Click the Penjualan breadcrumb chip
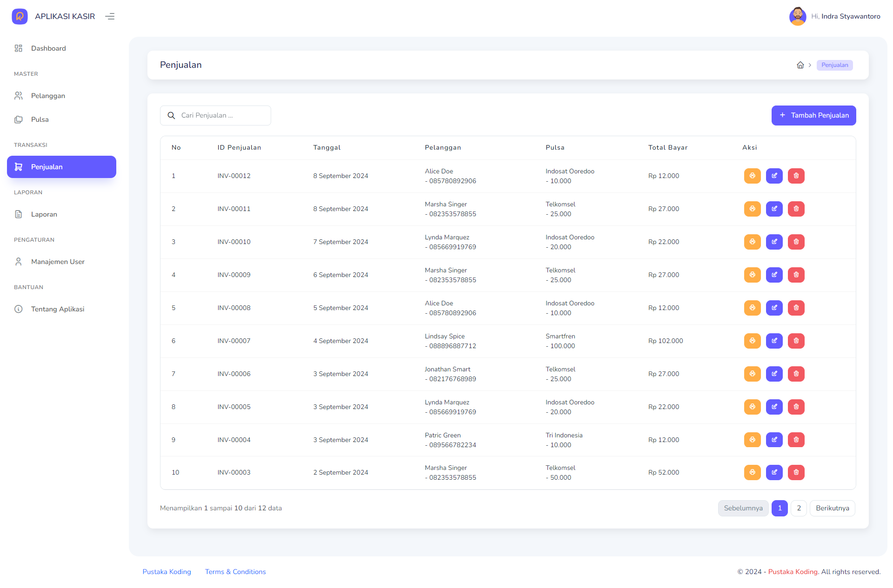This screenshot has height=588, width=893. pyautogui.click(x=834, y=65)
